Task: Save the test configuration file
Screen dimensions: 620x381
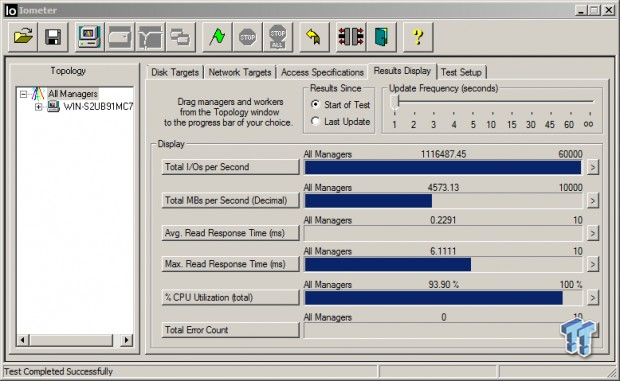Action: (x=53, y=37)
